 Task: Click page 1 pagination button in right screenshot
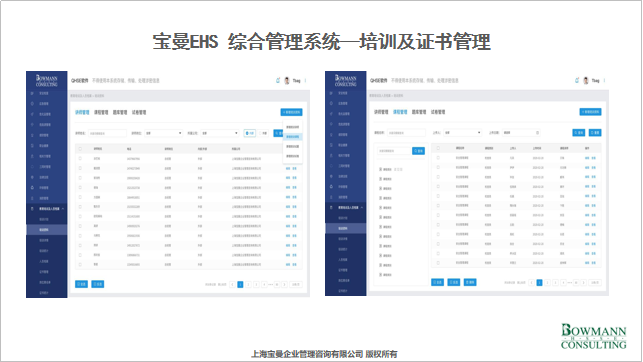[540, 282]
